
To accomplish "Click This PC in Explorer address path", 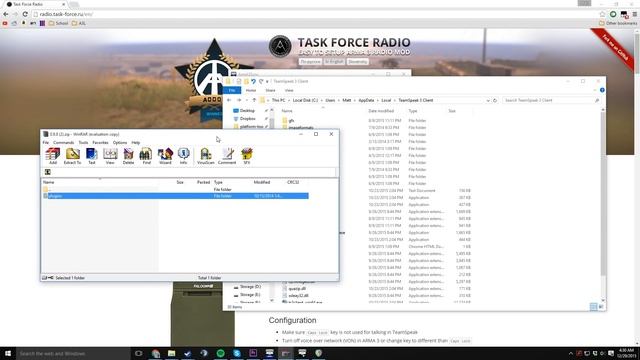I will coord(279,100).
